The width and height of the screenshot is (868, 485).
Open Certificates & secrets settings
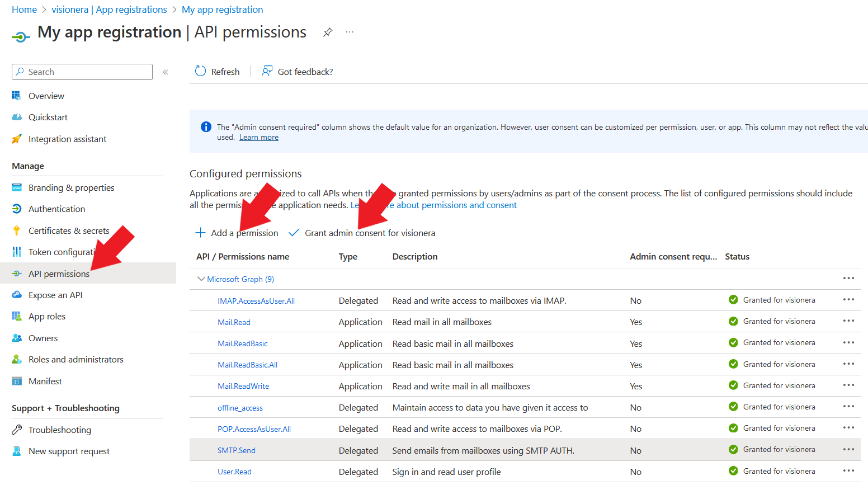tap(69, 230)
